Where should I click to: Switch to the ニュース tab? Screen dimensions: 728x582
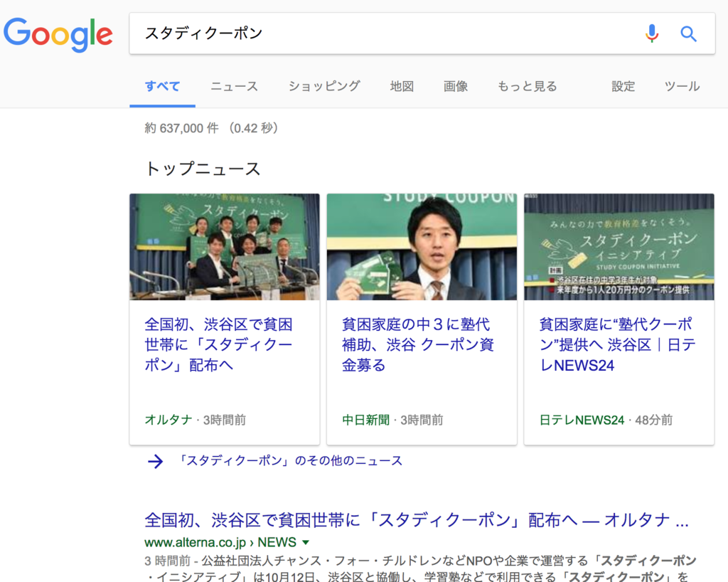coord(234,86)
